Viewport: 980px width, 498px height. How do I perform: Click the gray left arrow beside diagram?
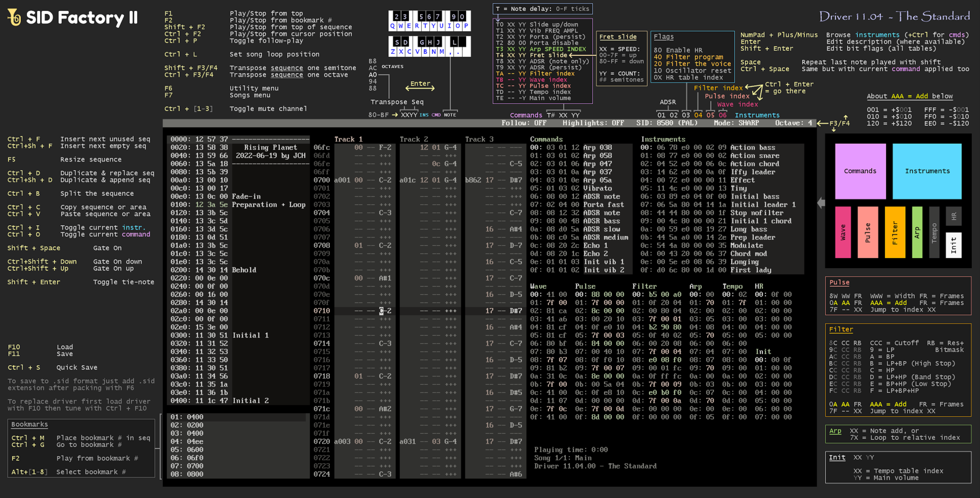coord(821,203)
